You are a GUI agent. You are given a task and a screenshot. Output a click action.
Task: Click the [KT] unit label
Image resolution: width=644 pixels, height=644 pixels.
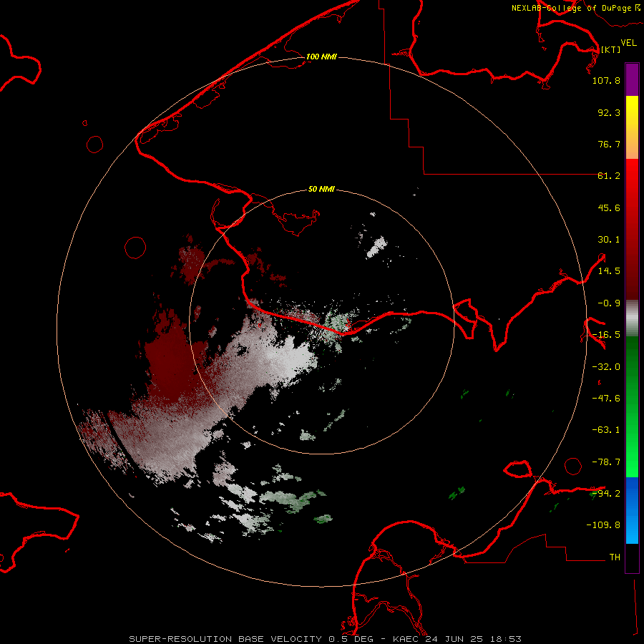[x=611, y=49]
